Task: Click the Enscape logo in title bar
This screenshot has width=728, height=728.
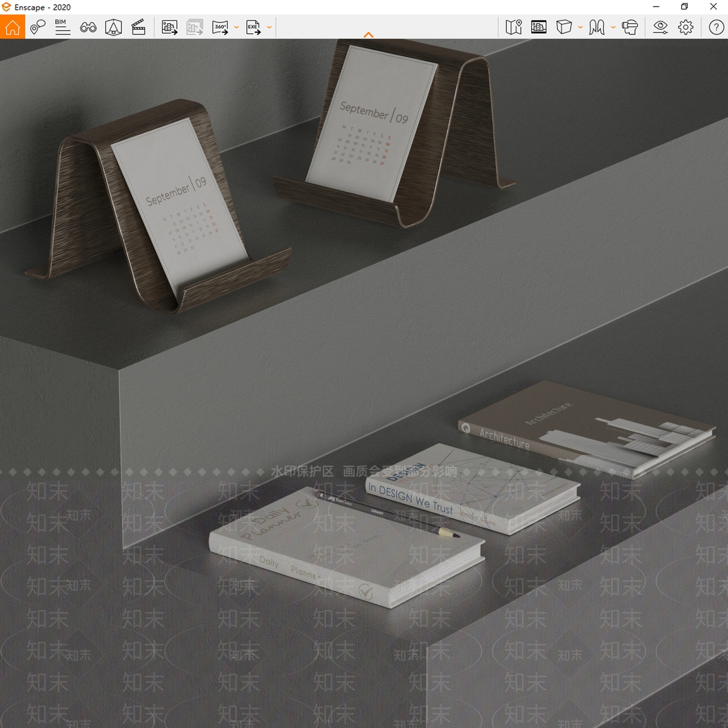Action: 6,7
